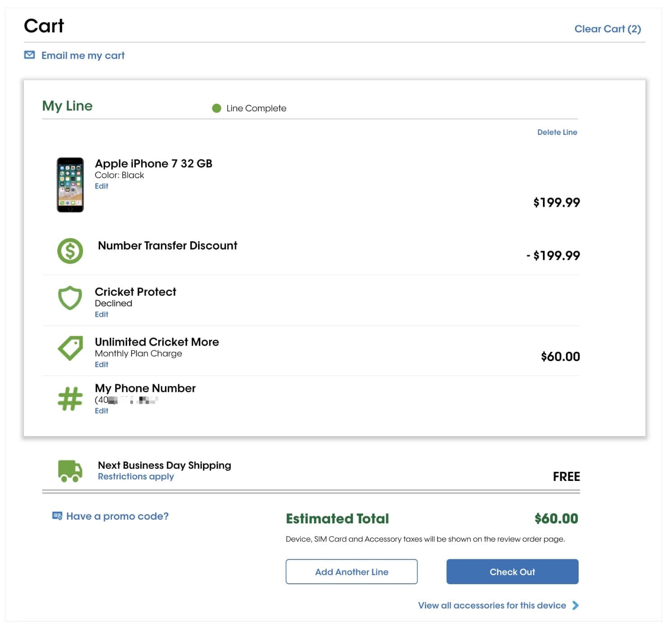Click the green shipping truck icon
Screen dimensions: 672x628
[70, 471]
